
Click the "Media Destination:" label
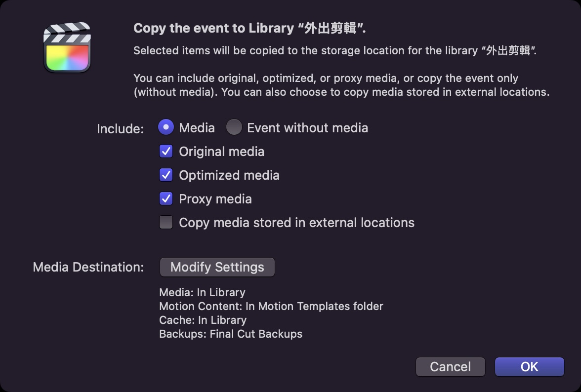[88, 267]
